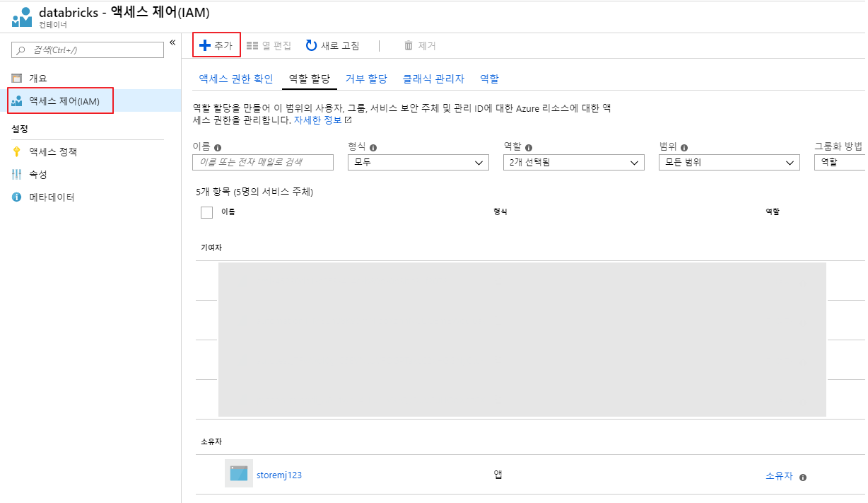This screenshot has height=503, width=868.
Task: Open the 형식 dropdown showing 모두
Action: tap(418, 162)
